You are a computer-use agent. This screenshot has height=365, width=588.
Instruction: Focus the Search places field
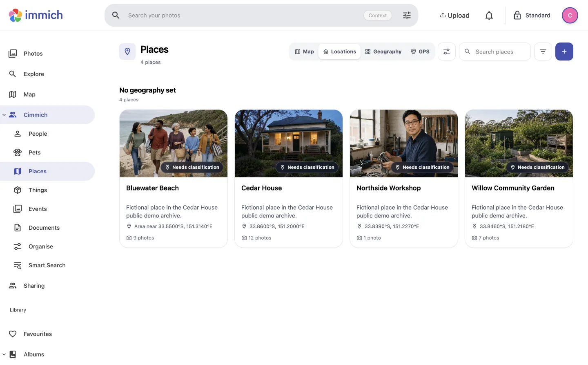[x=495, y=52]
